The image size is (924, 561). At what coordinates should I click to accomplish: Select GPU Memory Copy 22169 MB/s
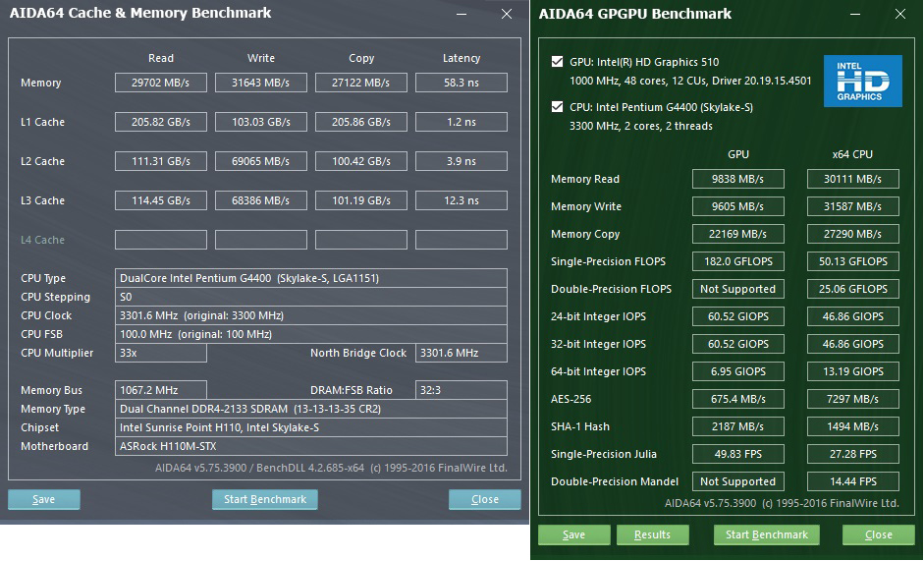coord(737,234)
